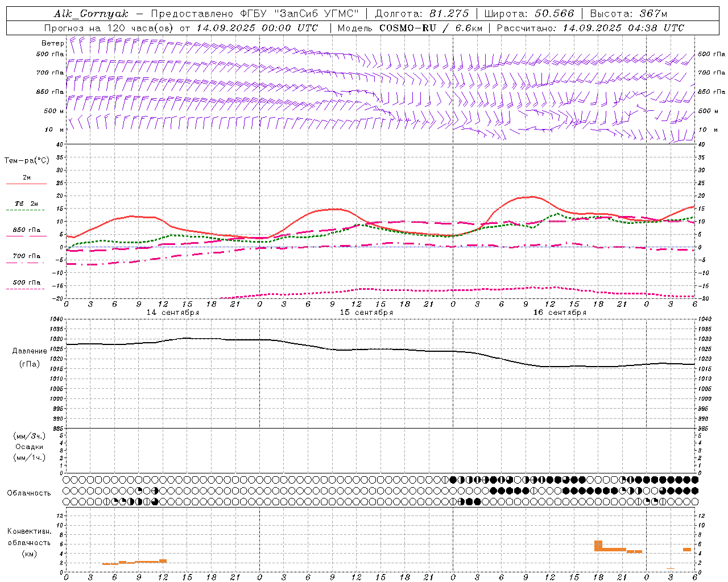Click the 'Давление' pressure panel label
The height and width of the screenshot is (582, 728).
pyautogui.click(x=30, y=351)
